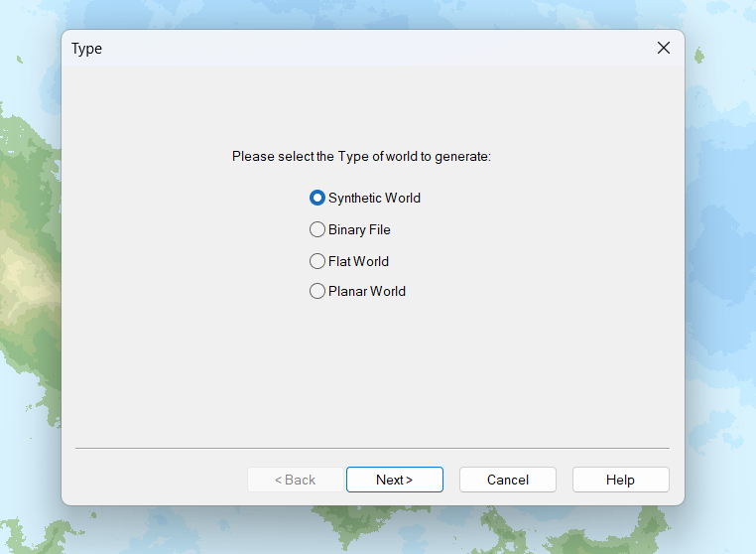
Task: Click the 'Please select the Type' prompt text
Action: (361, 156)
